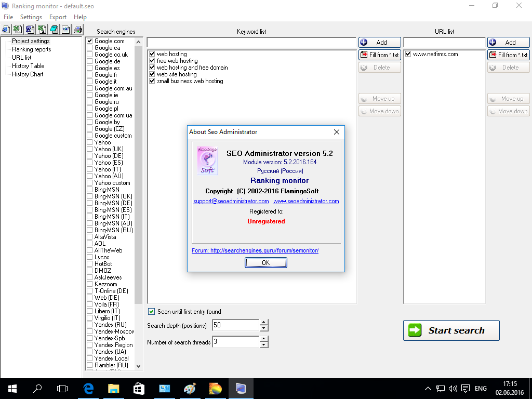The height and width of the screenshot is (399, 532).
Task: Click the Word export toolbar icon
Action: pos(30,30)
